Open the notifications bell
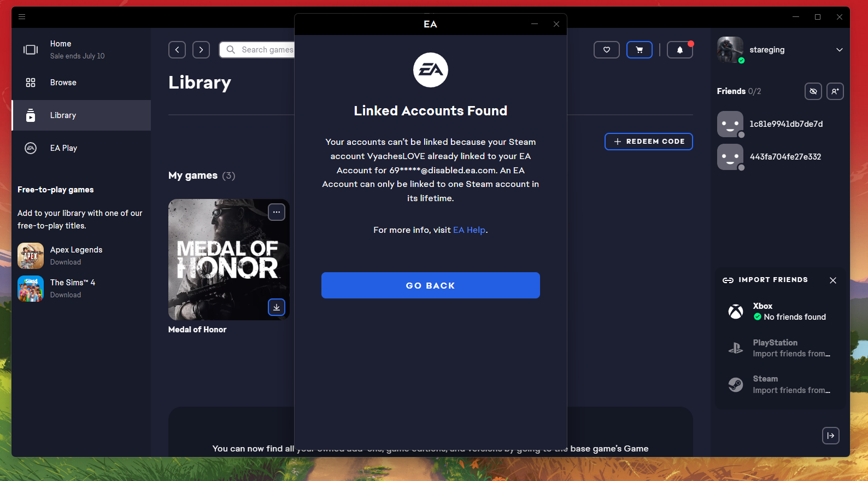Viewport: 868px width, 481px height. 680,50
